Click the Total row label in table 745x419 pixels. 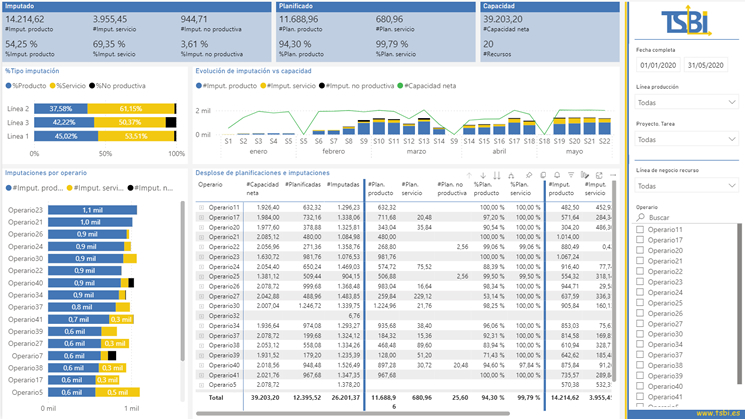[x=216, y=398]
